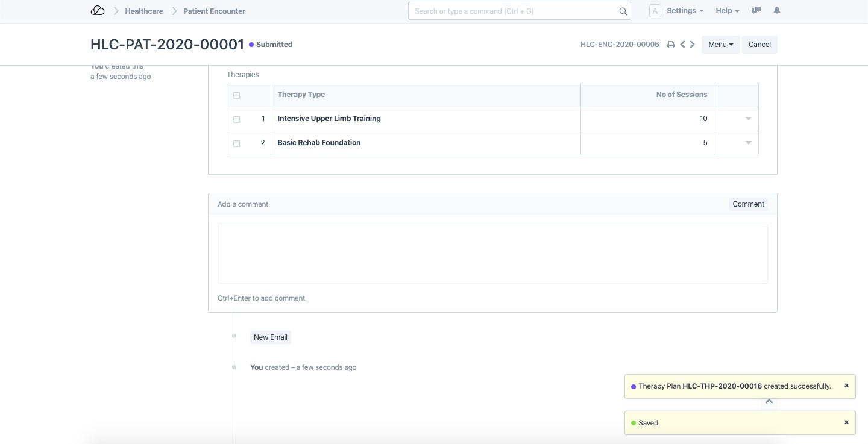This screenshot has width=868, height=444.
Task: Click the Cancel button
Action: (x=759, y=45)
